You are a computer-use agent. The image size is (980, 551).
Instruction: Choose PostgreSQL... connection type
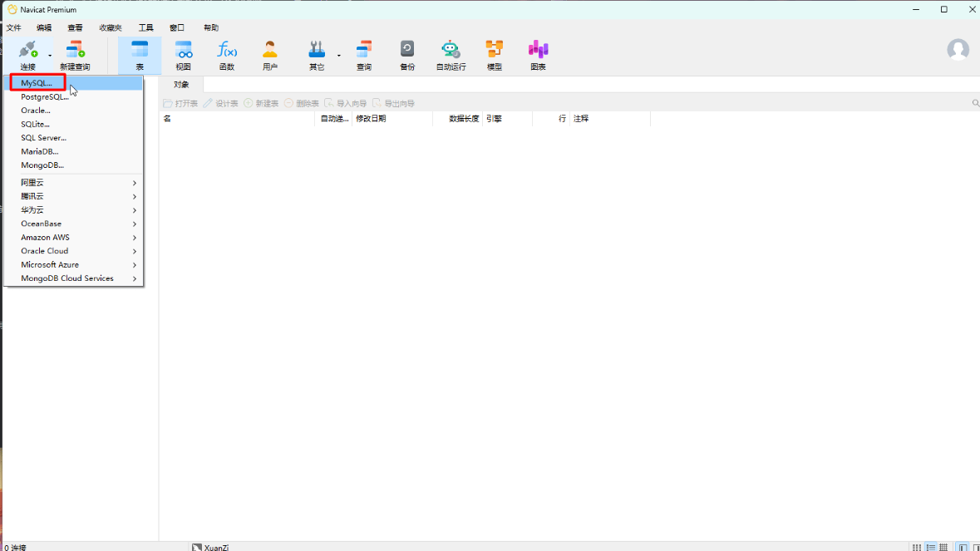click(x=74, y=97)
